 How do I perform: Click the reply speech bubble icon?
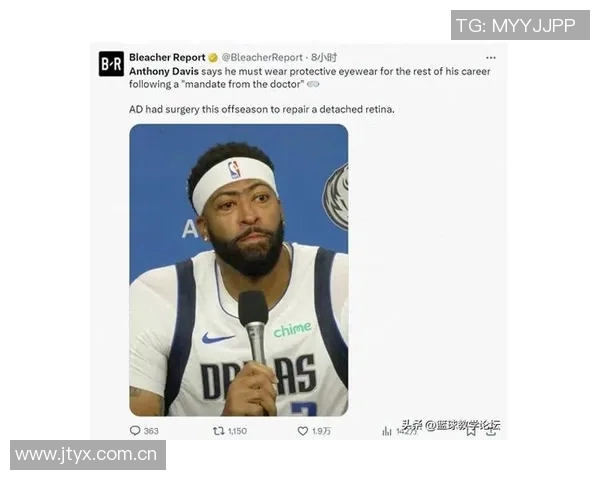click(x=135, y=431)
